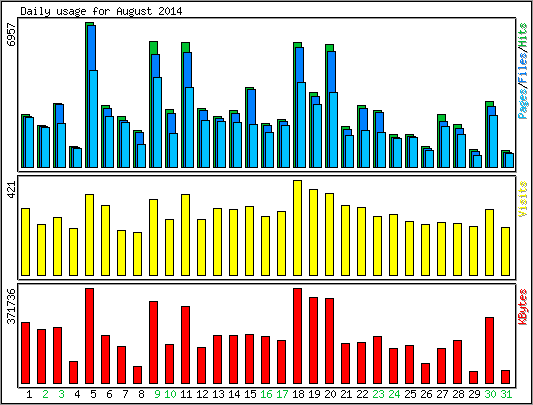Click day 11 on the x-axis

(186, 394)
